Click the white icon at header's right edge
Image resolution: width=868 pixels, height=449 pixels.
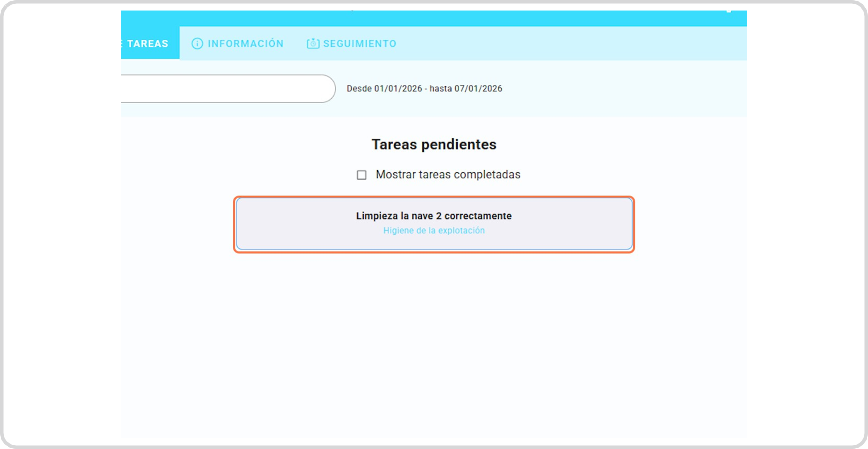coord(728,12)
